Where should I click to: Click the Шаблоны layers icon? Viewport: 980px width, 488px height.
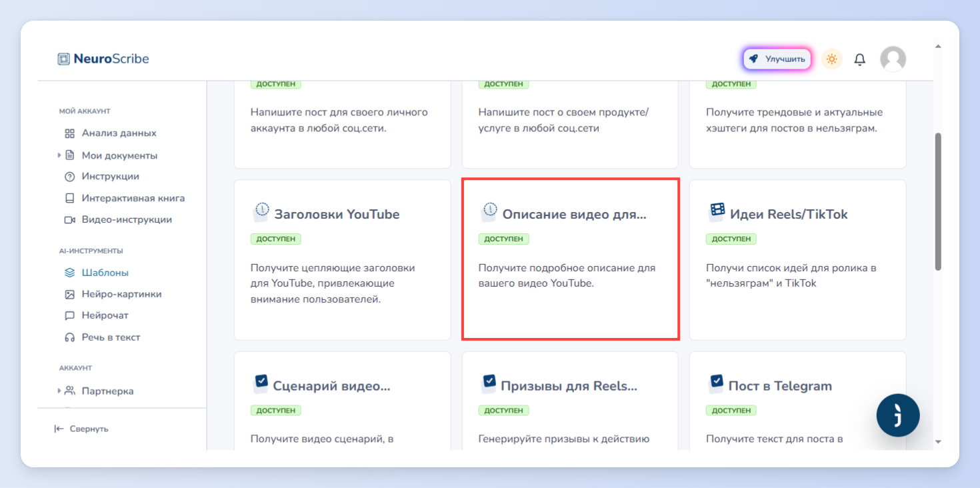(x=69, y=273)
